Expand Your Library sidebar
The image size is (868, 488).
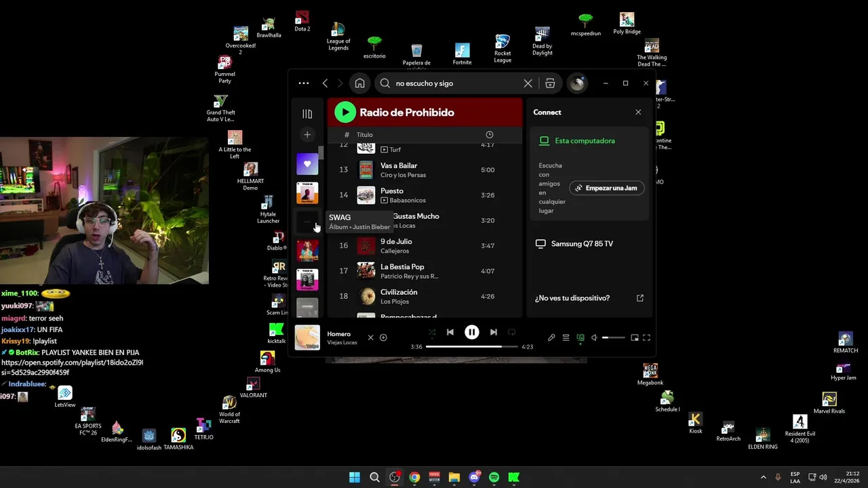[x=307, y=114]
